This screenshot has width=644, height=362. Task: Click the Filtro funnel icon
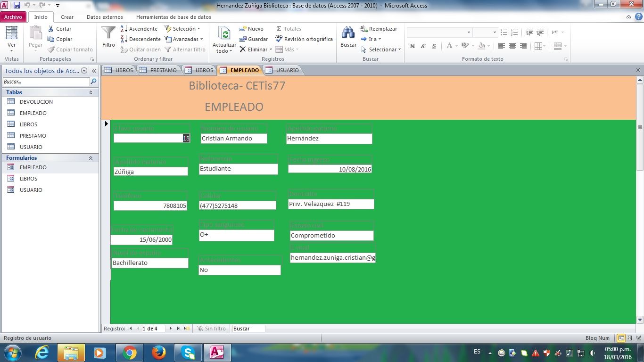coord(108,33)
